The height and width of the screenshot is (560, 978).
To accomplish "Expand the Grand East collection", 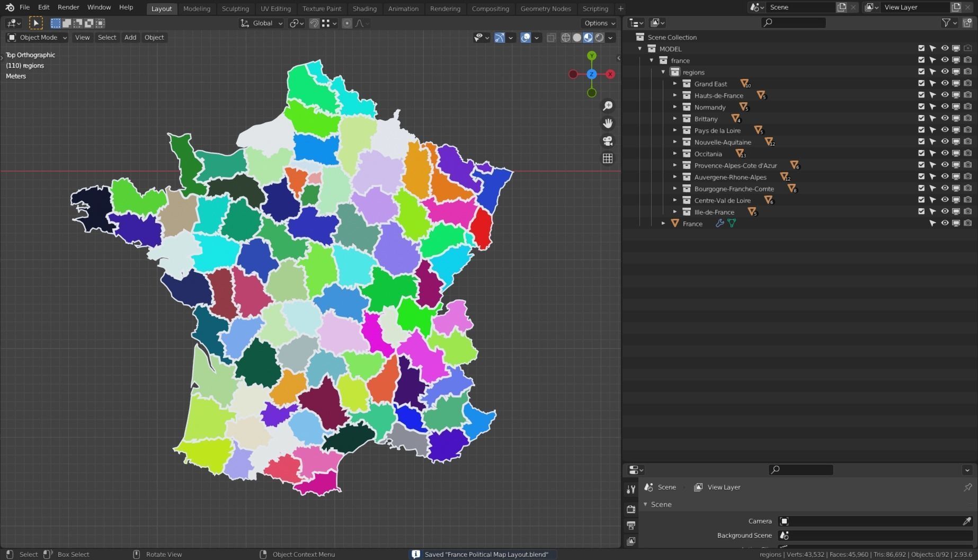I will [x=675, y=84].
